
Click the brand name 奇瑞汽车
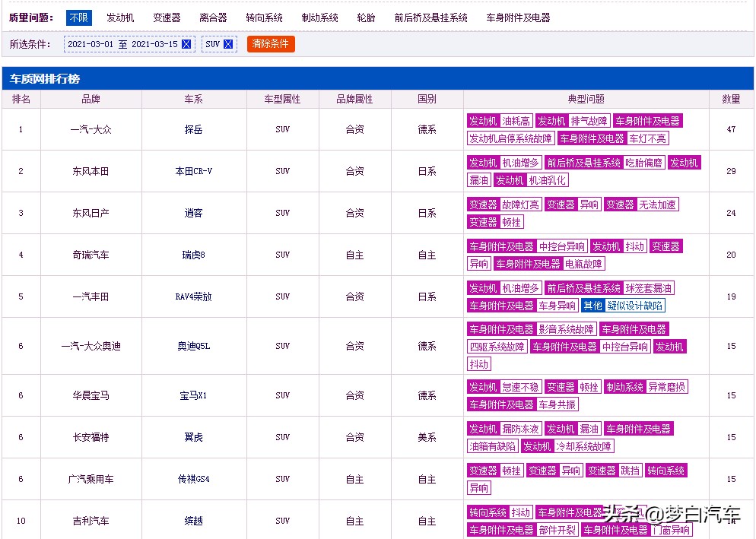tap(91, 255)
